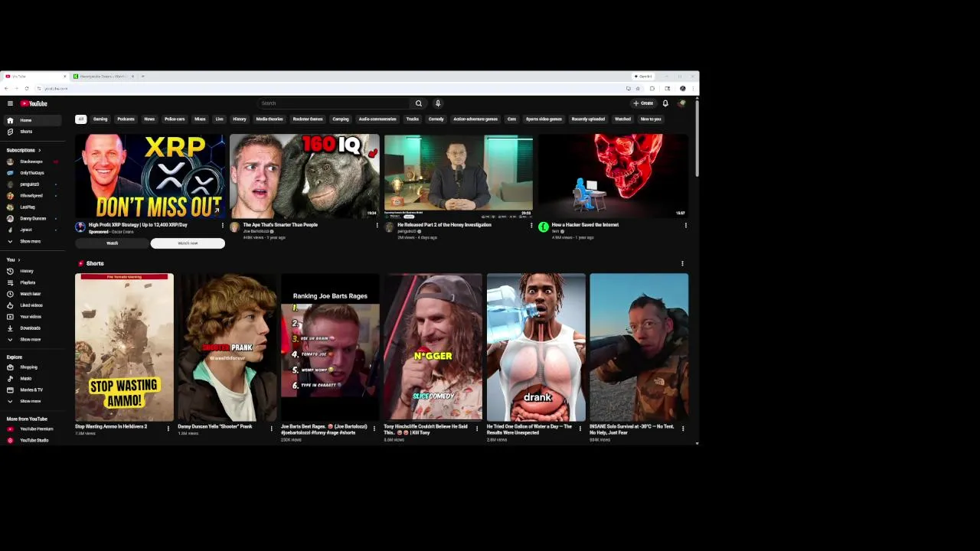Open the Shorts shelf three-dot menu
Image resolution: width=980 pixels, height=551 pixels.
(682, 263)
